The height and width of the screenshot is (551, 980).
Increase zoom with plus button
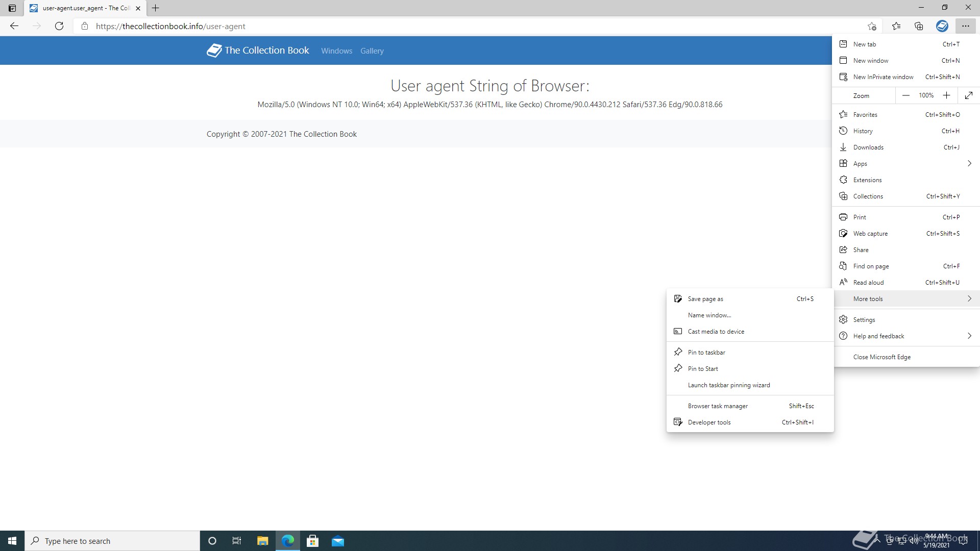pos(946,95)
